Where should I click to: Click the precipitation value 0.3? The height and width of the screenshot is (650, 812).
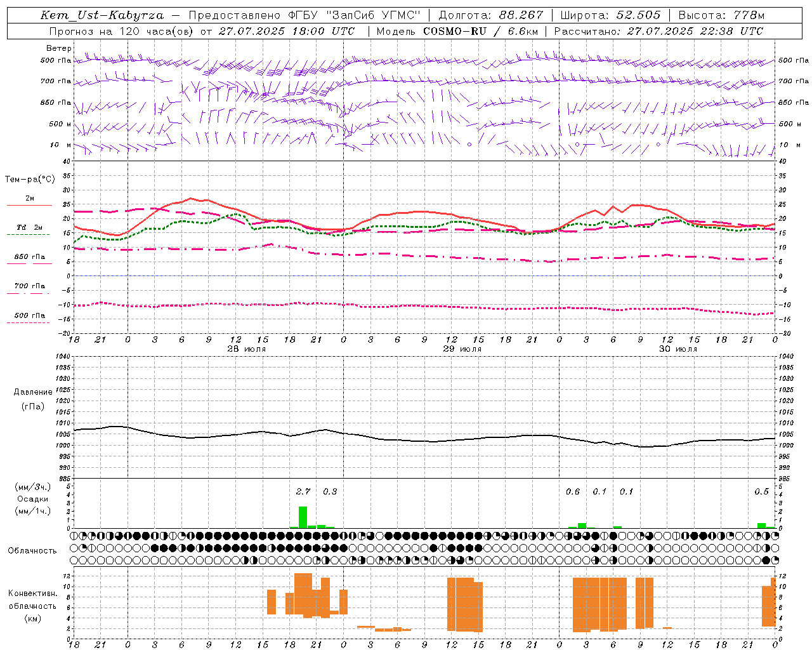[330, 491]
